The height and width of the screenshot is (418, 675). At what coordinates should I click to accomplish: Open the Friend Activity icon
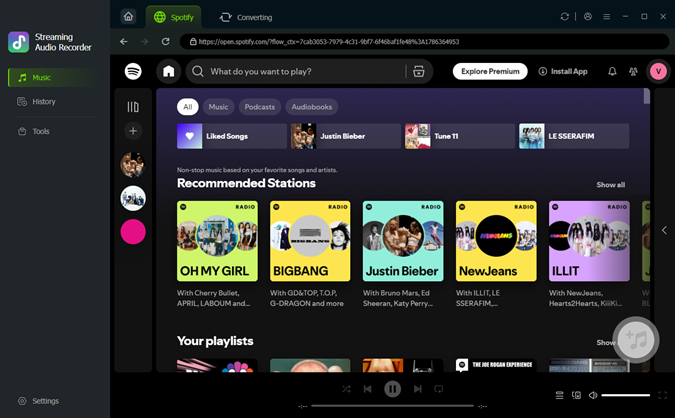tap(633, 71)
